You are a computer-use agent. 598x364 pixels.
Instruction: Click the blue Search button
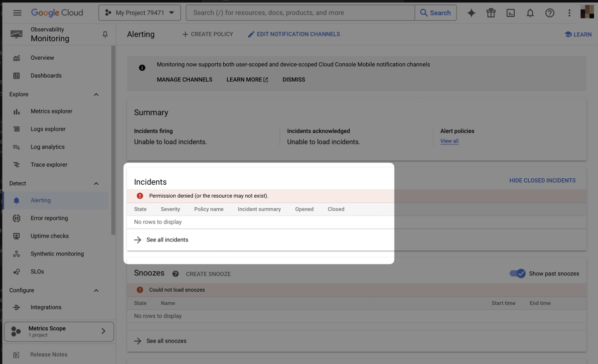pos(436,13)
